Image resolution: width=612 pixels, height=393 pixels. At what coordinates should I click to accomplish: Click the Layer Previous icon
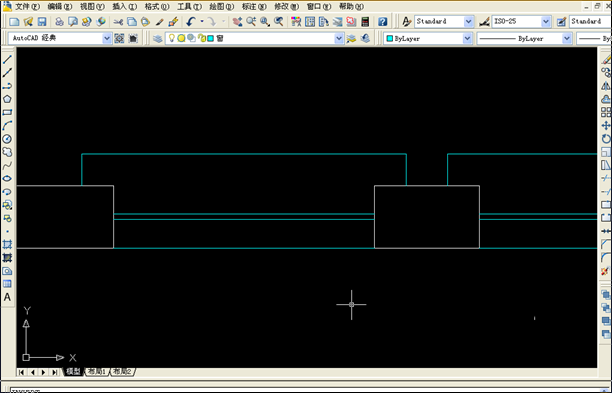pyautogui.click(x=365, y=38)
